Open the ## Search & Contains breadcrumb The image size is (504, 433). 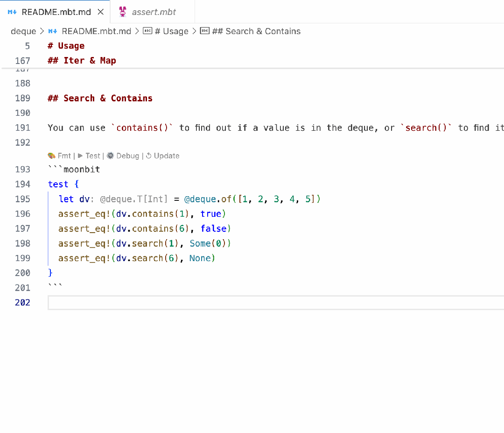pyautogui.click(x=256, y=31)
